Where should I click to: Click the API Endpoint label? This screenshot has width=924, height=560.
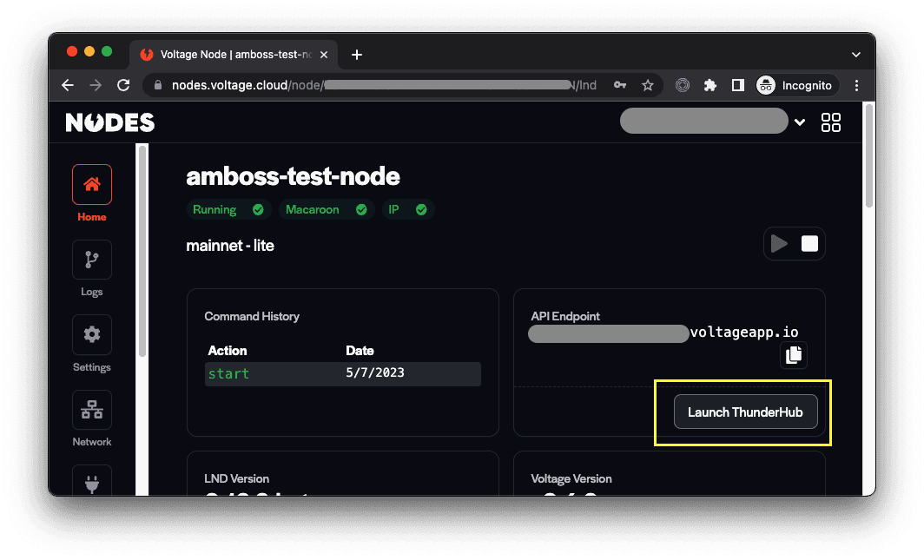tap(565, 316)
